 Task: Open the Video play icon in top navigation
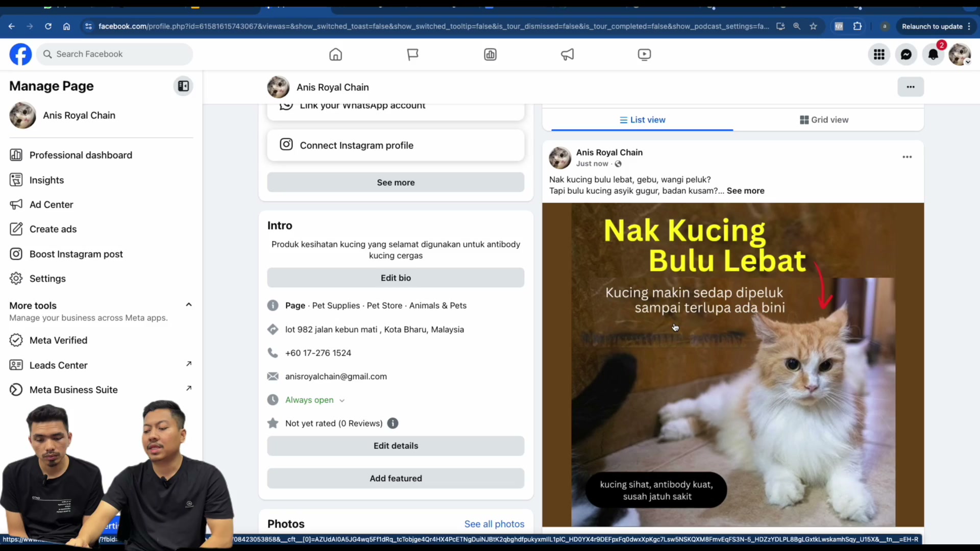644,54
